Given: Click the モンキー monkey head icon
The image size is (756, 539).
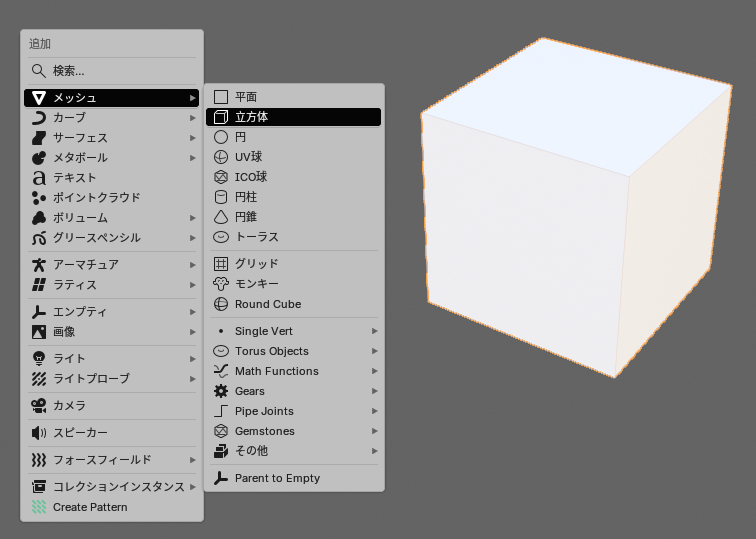Looking at the screenshot, I should coord(221,284).
